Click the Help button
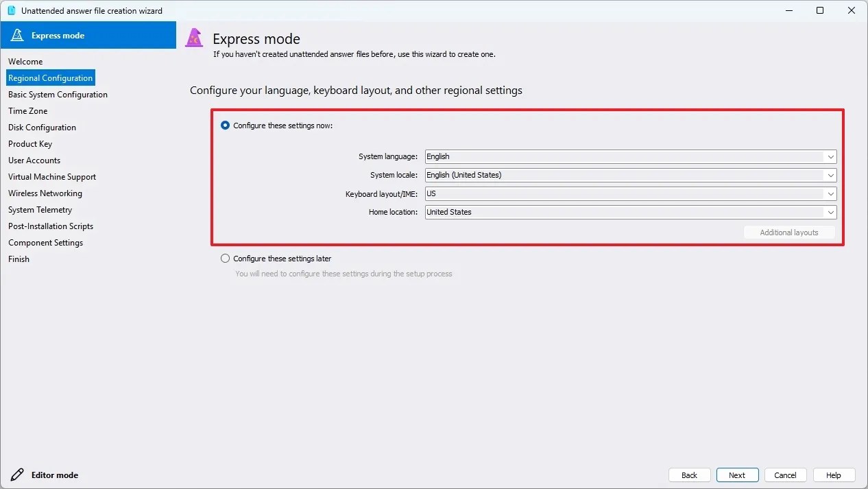868x489 pixels. coord(834,475)
